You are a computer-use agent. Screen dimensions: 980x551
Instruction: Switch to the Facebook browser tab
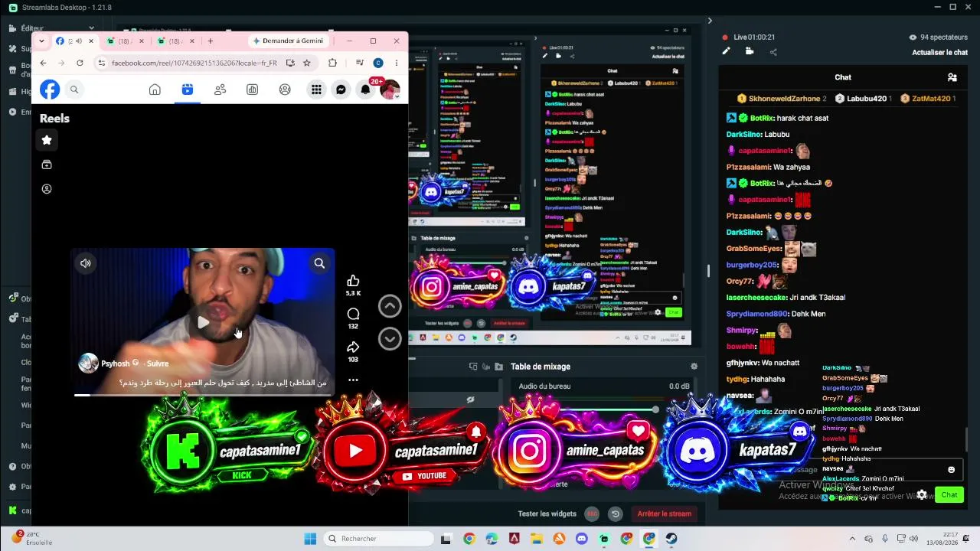click(x=74, y=41)
